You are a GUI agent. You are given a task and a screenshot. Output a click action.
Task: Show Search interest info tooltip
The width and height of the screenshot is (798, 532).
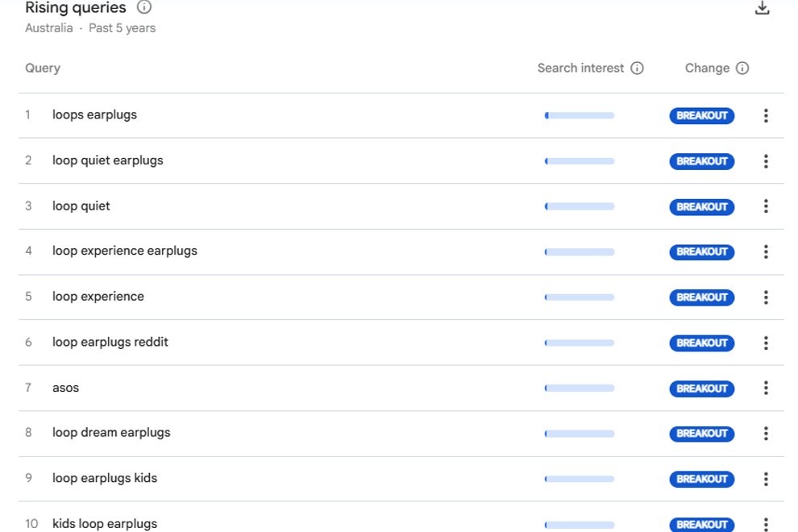(x=637, y=69)
